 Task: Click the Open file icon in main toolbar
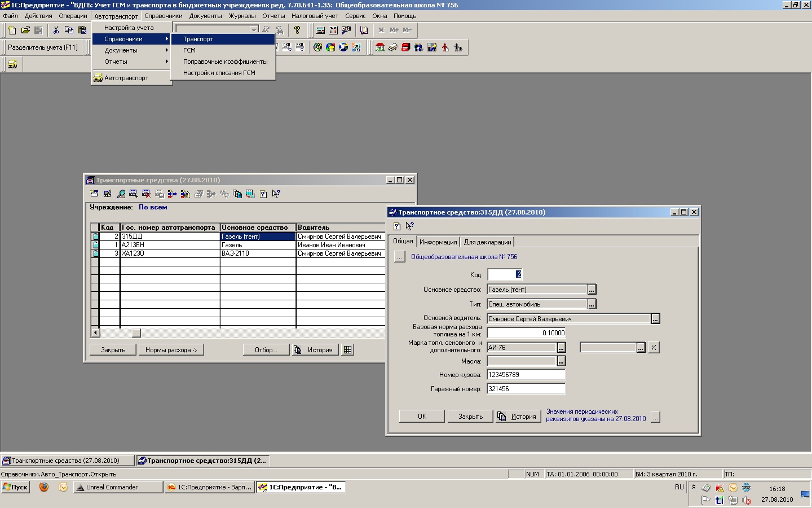click(25, 30)
